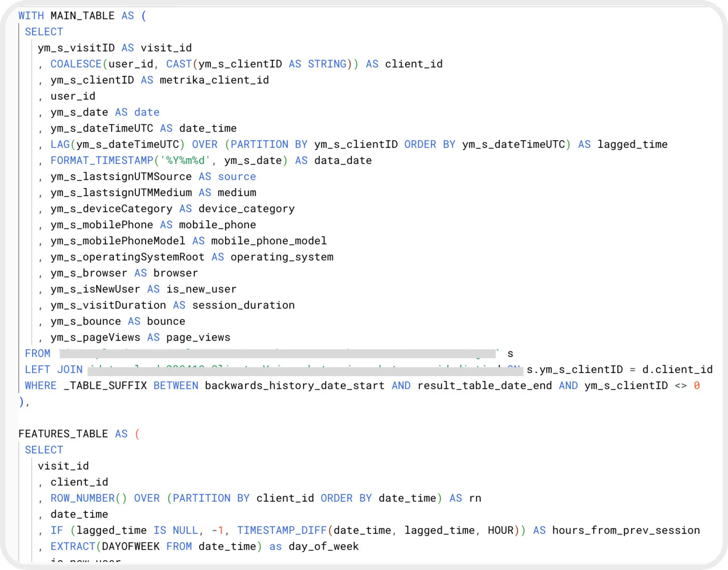
Task: Click the '%Y%m%d' format string
Action: click(185, 160)
